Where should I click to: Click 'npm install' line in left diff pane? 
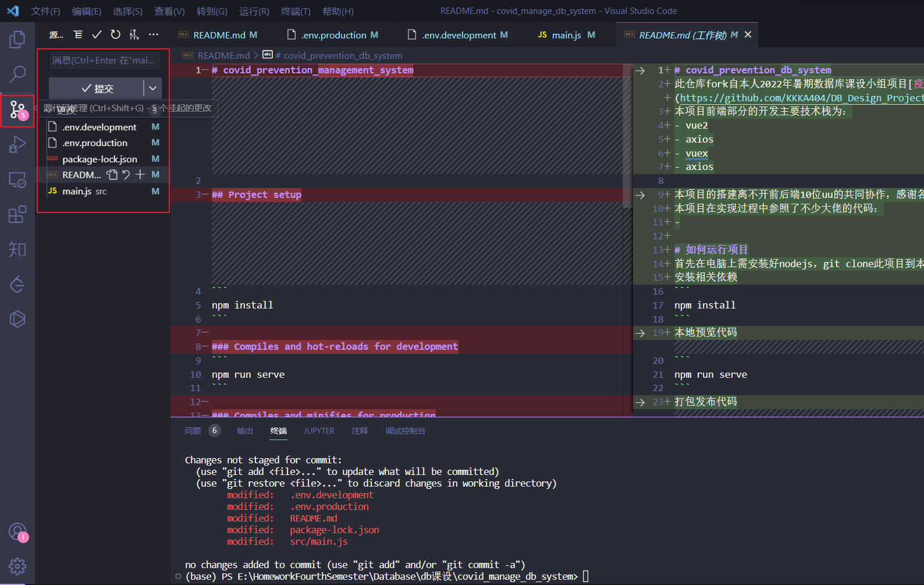pyautogui.click(x=242, y=305)
